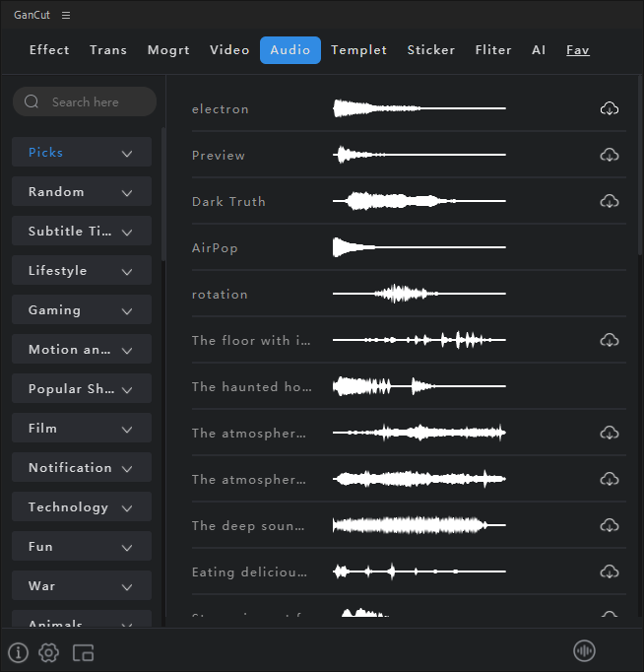Download 'The deep soun...' sound

click(610, 525)
